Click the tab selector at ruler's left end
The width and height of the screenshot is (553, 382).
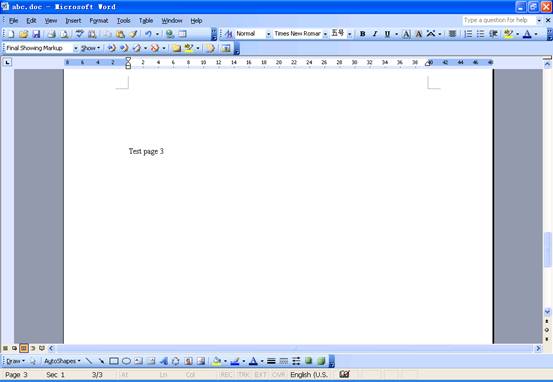7,62
